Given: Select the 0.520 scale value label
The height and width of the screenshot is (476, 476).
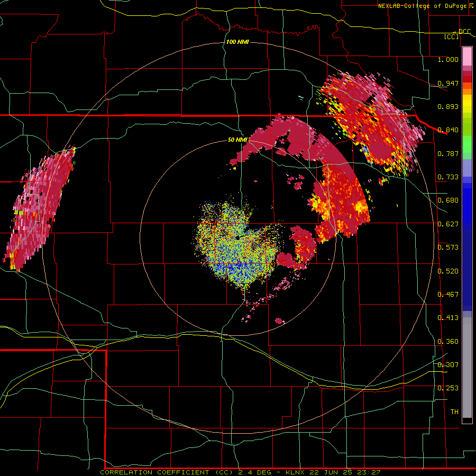Looking at the screenshot, I should [x=448, y=271].
